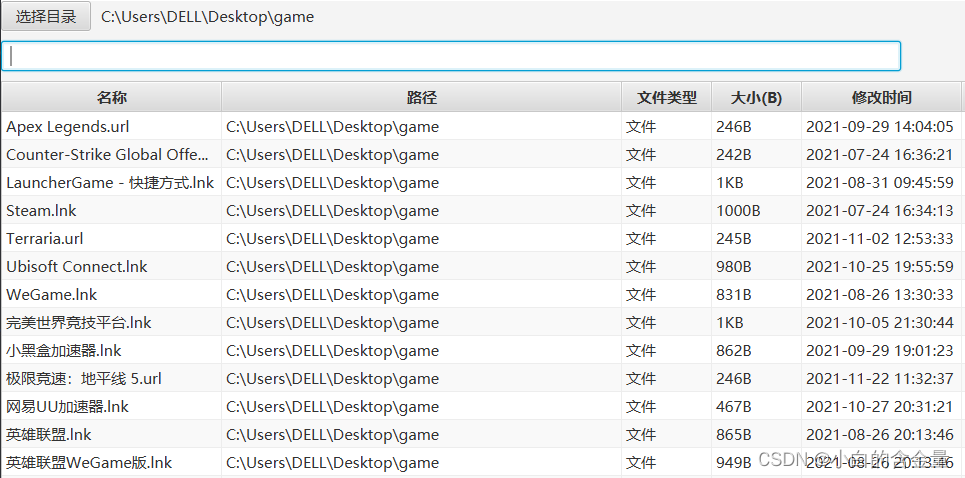Select the Terraria.url file name
Viewport: 965px width, 478px height.
[x=44, y=239]
